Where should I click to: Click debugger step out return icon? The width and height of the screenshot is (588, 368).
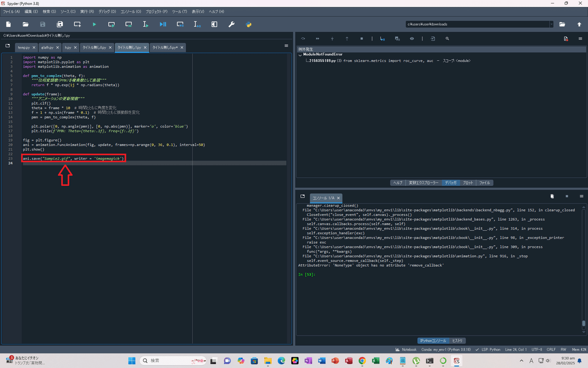pyautogui.click(x=347, y=38)
